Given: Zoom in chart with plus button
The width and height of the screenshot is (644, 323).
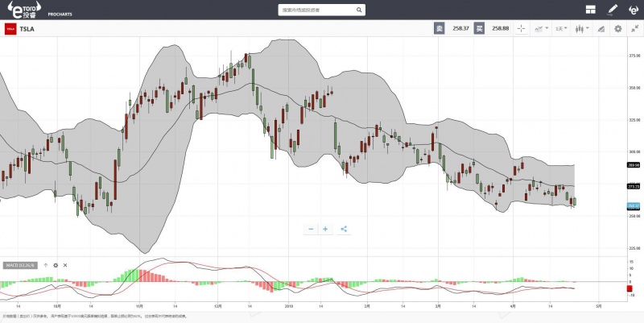Looking at the screenshot, I should pos(326,229).
